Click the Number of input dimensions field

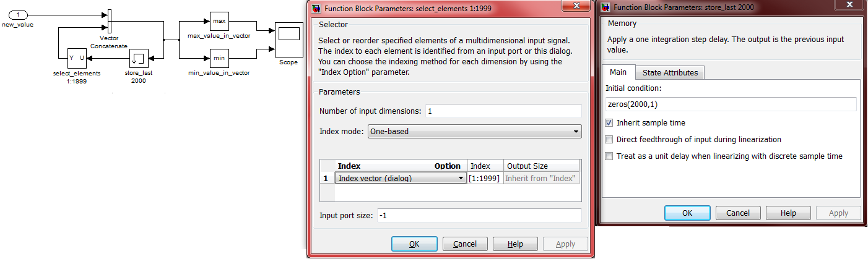tap(503, 111)
